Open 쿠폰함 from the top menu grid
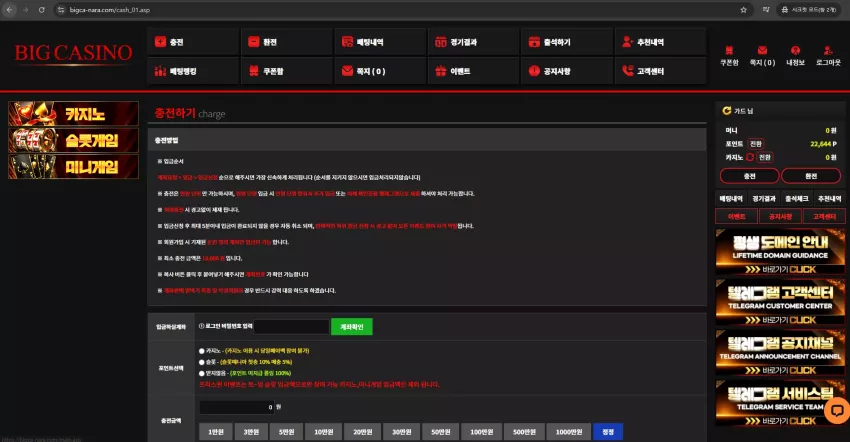Viewport: 850px width, 442px height. 286,71
